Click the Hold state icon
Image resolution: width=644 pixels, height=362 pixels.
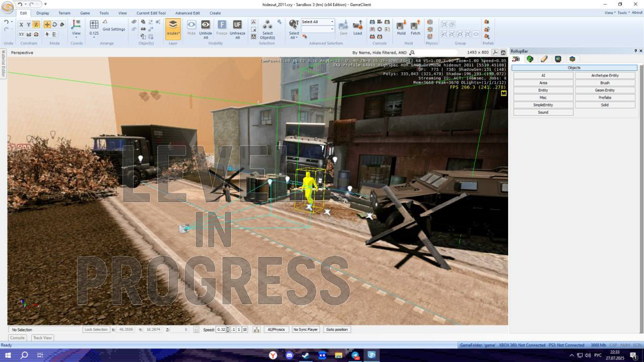pos(401,25)
